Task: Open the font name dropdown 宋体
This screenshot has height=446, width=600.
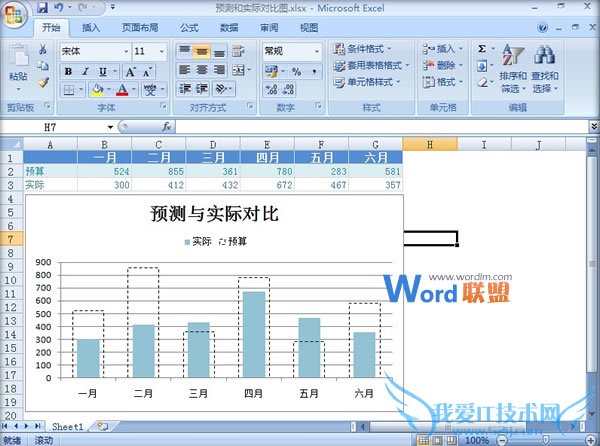Action: coord(126,51)
